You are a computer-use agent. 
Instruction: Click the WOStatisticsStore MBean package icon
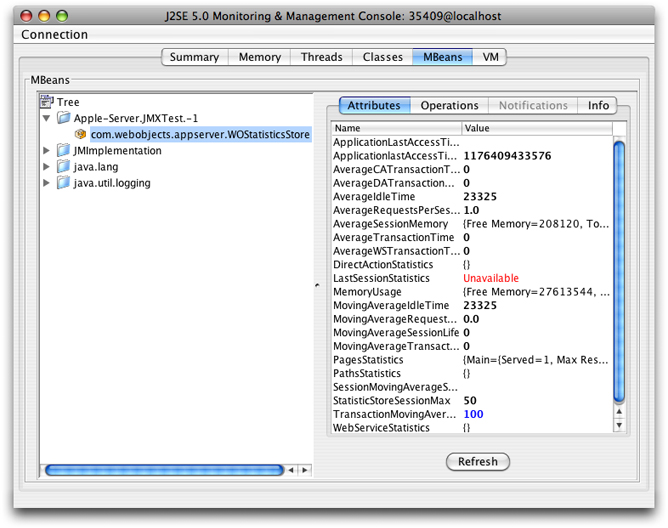coord(81,134)
